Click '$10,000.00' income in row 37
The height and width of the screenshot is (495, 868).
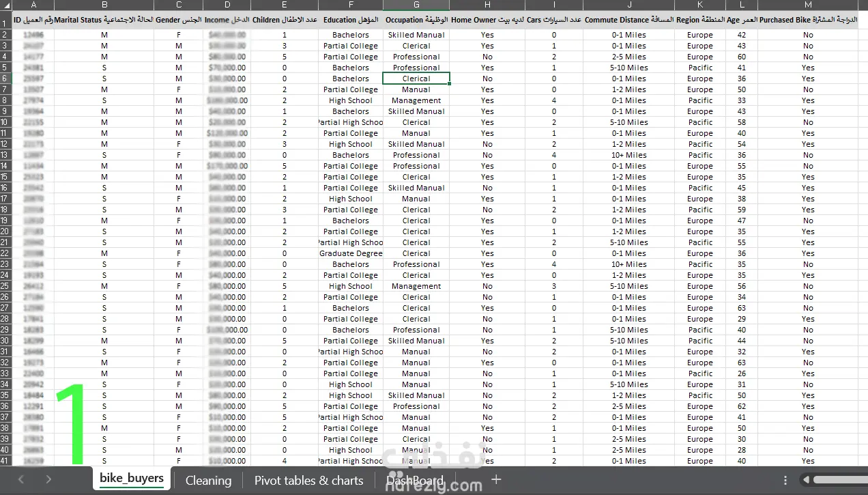[227, 417]
